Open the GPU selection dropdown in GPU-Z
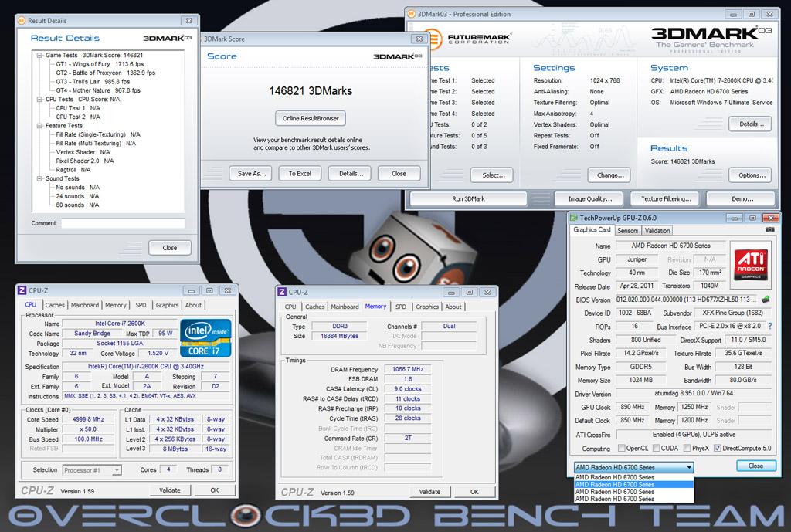The width and height of the screenshot is (791, 532). coord(633,467)
